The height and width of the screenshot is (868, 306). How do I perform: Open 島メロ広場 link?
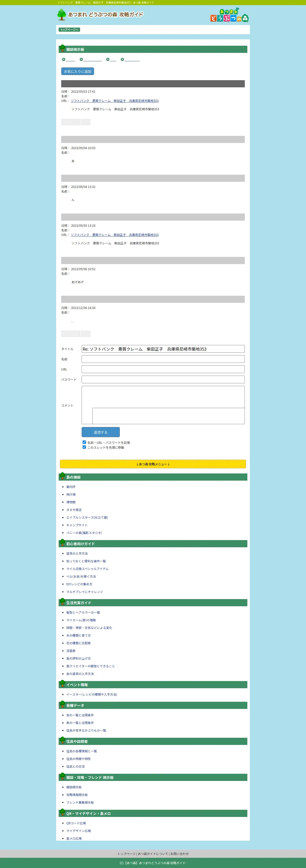(x=74, y=838)
